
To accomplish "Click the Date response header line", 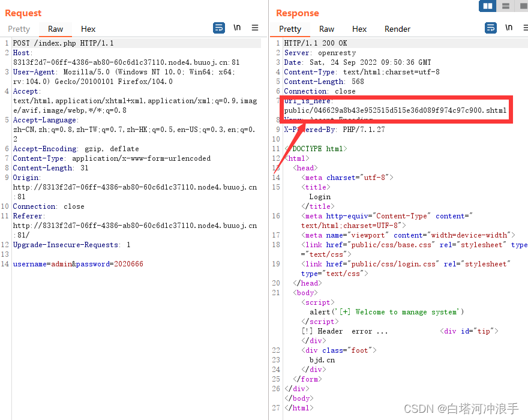I will pyautogui.click(x=358, y=62).
